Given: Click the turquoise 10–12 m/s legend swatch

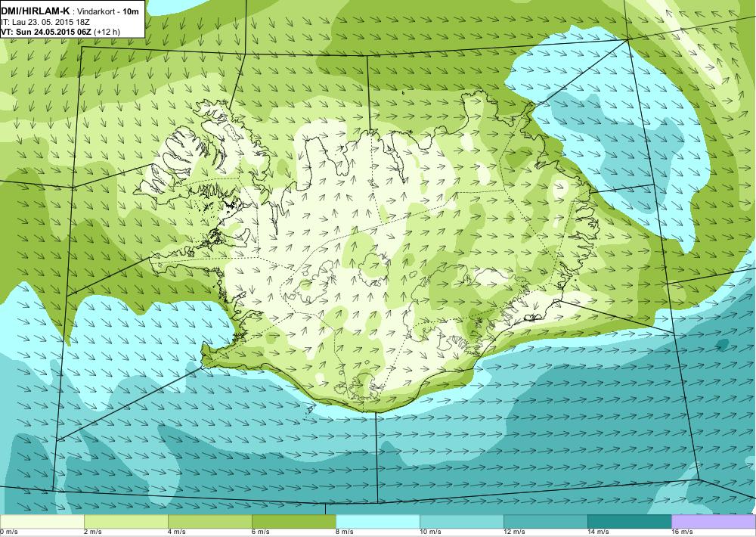Looking at the screenshot, I should [x=461, y=521].
